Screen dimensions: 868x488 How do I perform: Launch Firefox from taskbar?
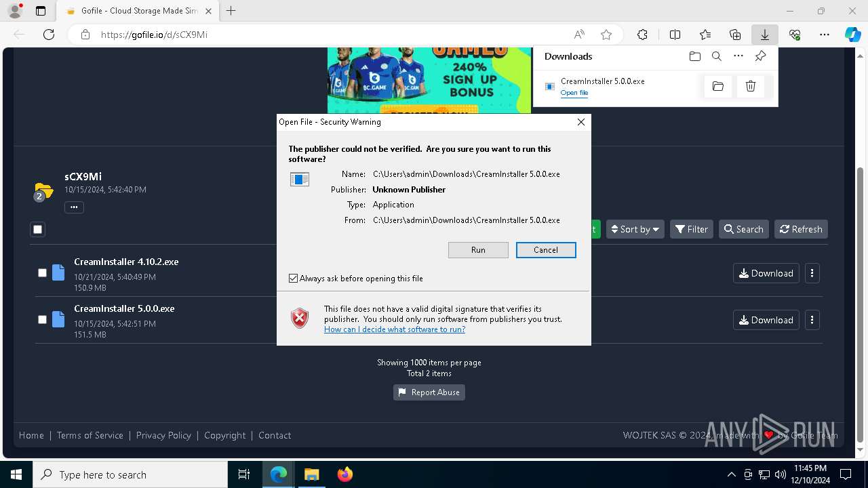coord(344,474)
